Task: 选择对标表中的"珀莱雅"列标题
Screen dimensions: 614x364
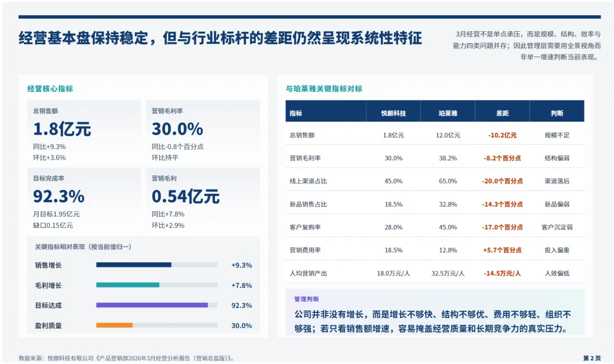Action: point(447,111)
